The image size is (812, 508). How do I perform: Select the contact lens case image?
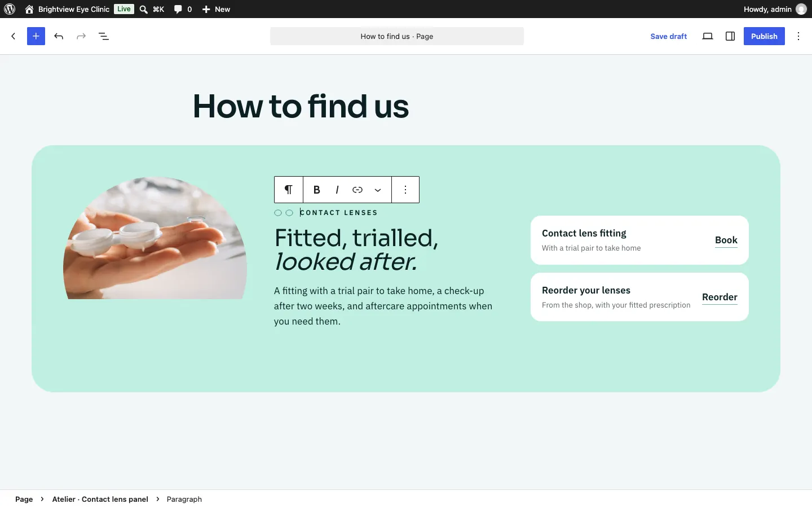[x=155, y=238]
